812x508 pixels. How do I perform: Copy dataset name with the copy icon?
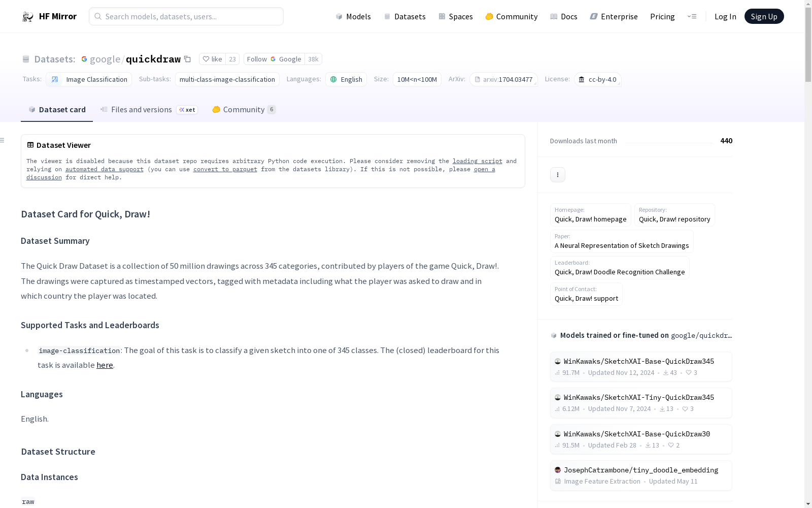(187, 59)
